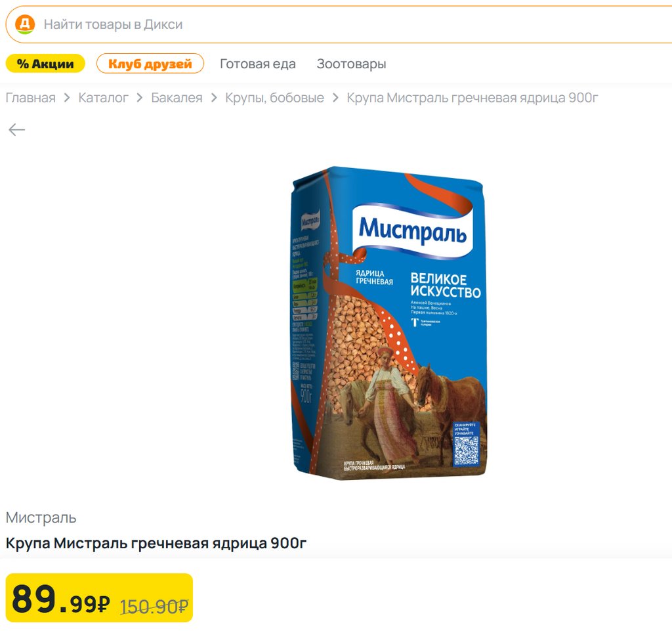Navigate to Бакалея breadcrumb category
Viewport: 672px width, 631px height.
coord(177,98)
